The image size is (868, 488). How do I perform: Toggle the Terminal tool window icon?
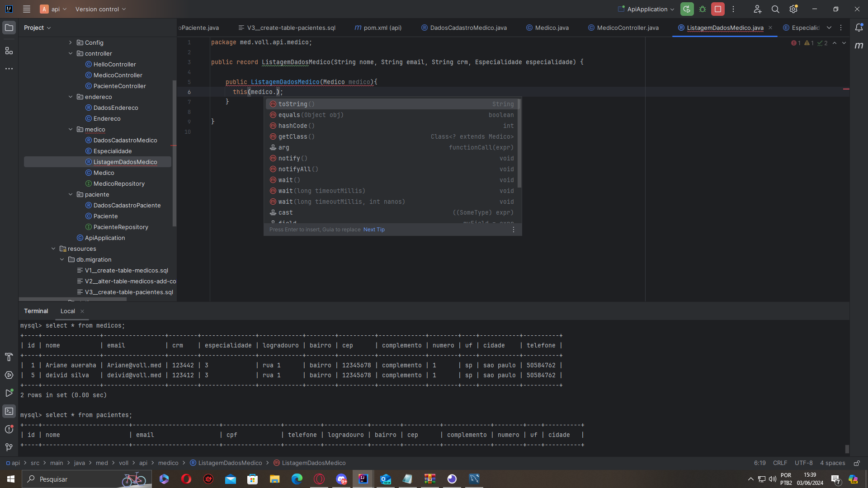coord(9,411)
